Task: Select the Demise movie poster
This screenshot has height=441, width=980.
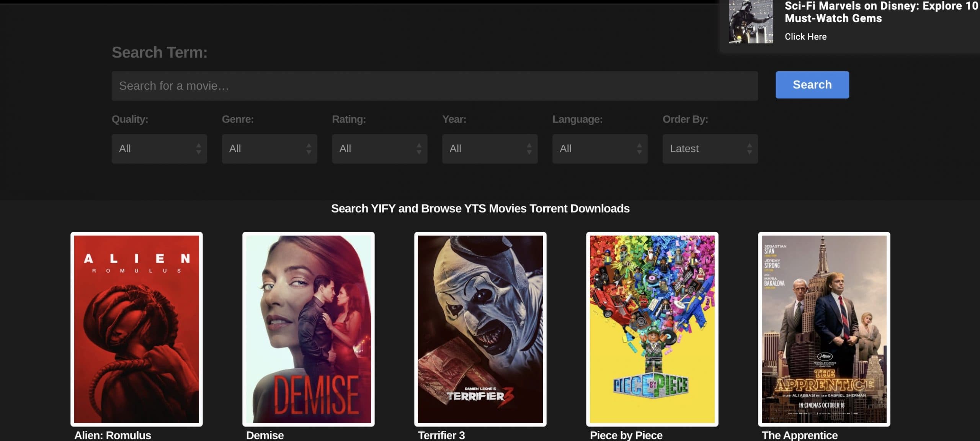Action: point(308,329)
